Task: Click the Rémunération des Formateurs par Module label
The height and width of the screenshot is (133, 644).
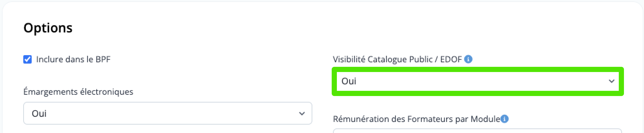Action: point(417,119)
